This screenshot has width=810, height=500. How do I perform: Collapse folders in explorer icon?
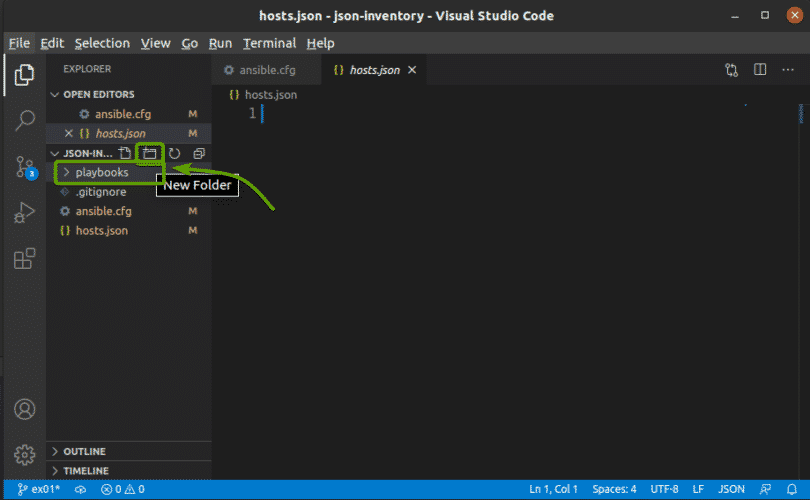point(199,153)
